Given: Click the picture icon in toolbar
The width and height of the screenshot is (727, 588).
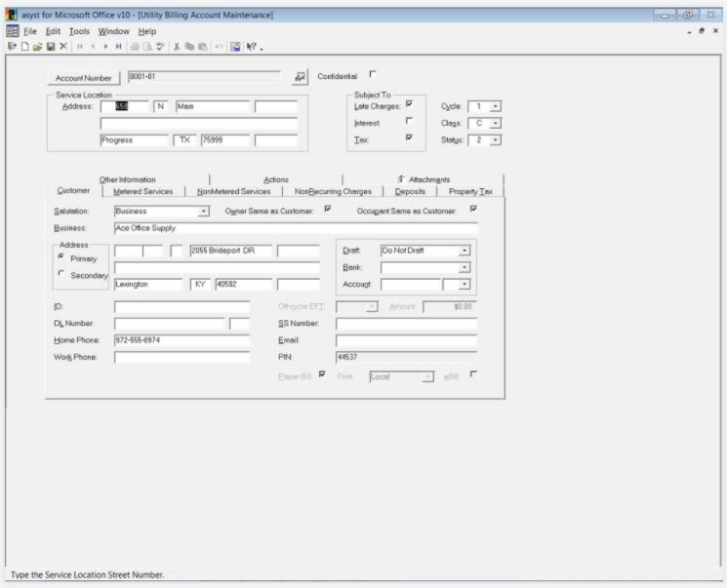Looking at the screenshot, I should (235, 47).
